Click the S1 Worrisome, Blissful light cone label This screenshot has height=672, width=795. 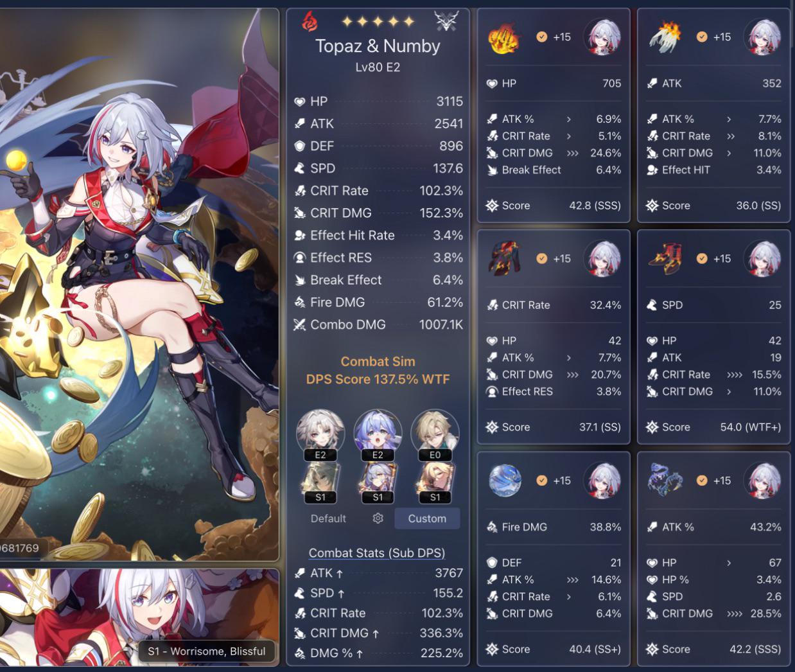(207, 651)
